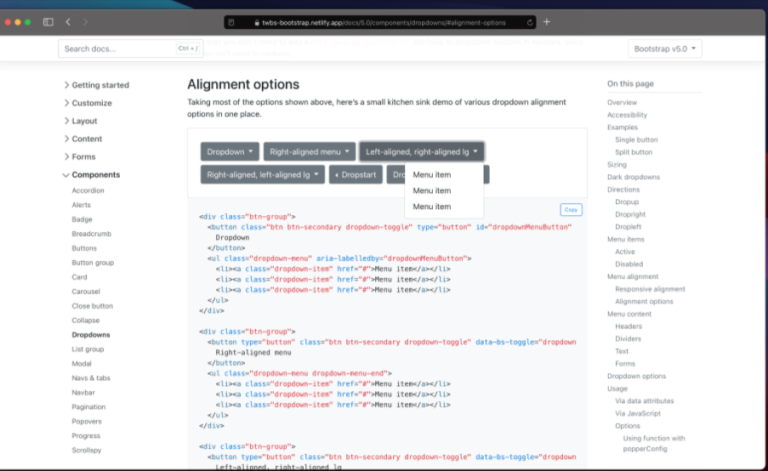Jump to Via data attributes in On this page

coord(645,401)
